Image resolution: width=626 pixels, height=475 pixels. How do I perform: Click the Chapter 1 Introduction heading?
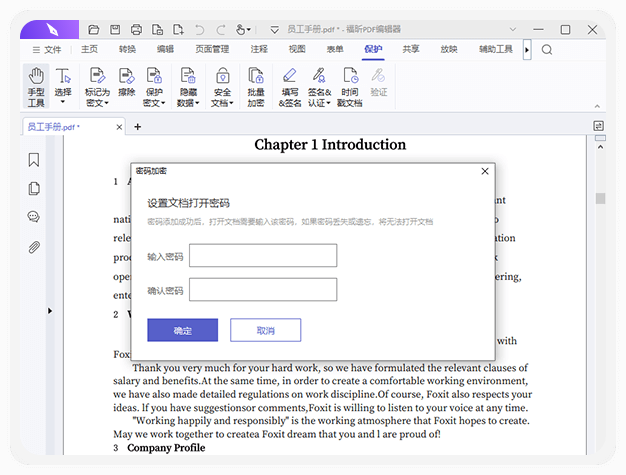click(330, 144)
